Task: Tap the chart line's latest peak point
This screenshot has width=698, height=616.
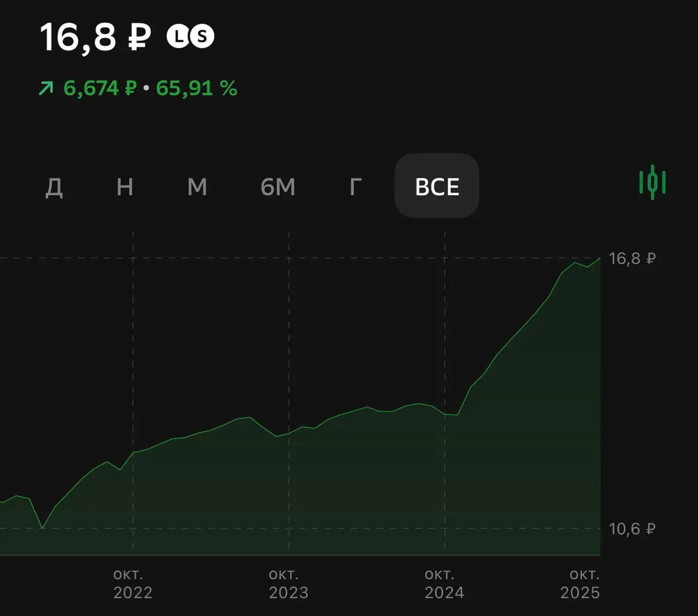Action: click(x=600, y=258)
